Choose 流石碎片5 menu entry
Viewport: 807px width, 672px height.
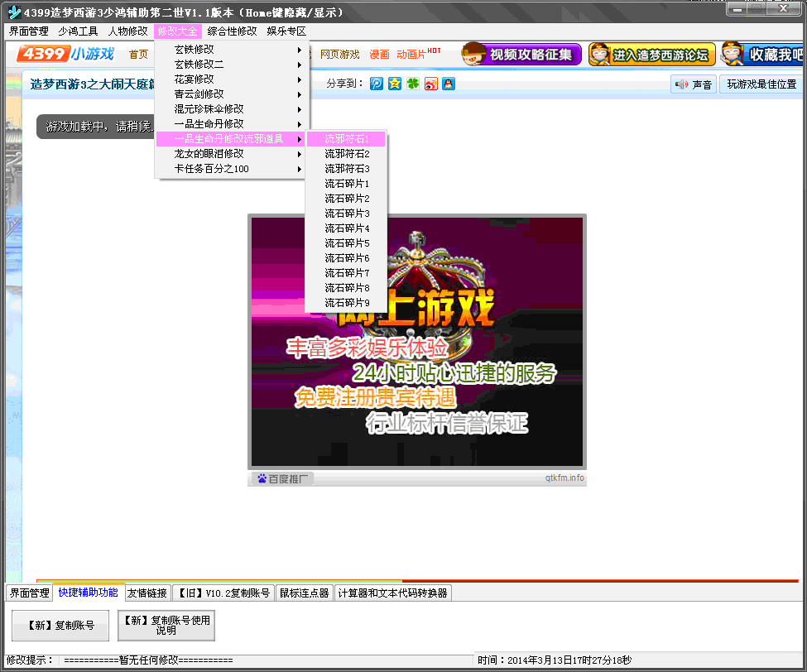click(347, 243)
